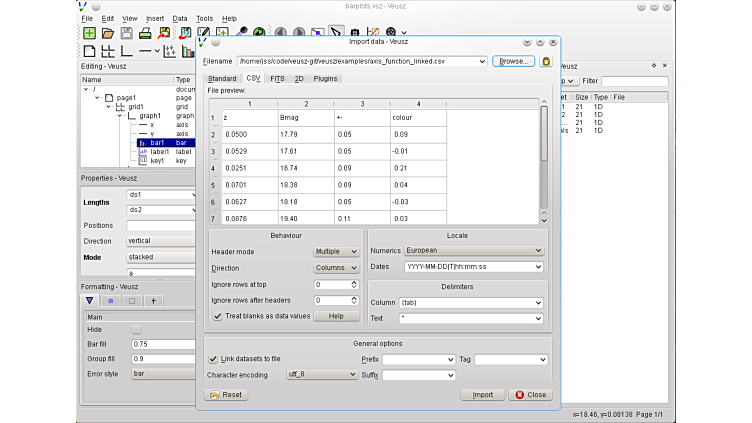Switch to the 2D import tab
This screenshot has width=752, height=423.
coord(299,79)
